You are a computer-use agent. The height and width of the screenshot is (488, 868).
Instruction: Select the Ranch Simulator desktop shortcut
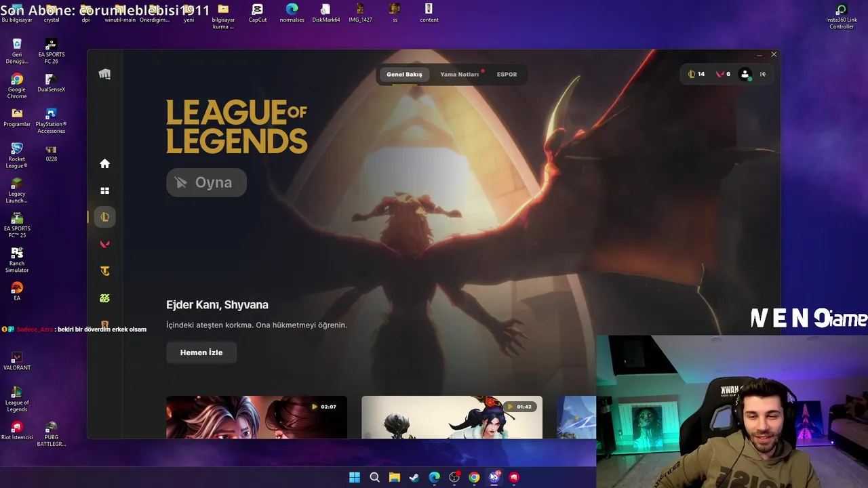[17, 260]
